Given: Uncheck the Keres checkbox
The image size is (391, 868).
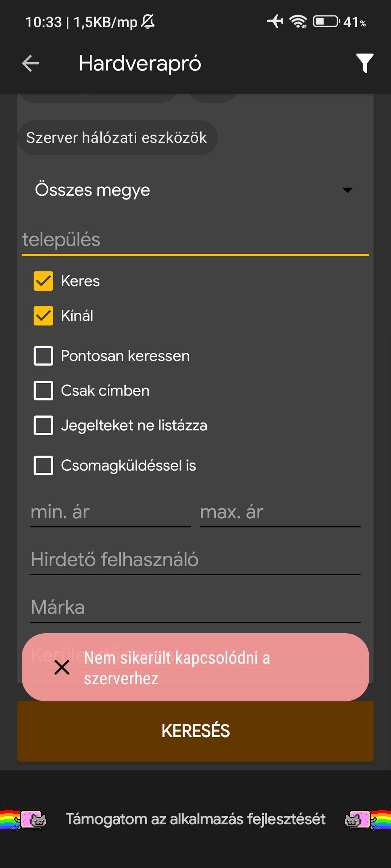Looking at the screenshot, I should click(44, 281).
